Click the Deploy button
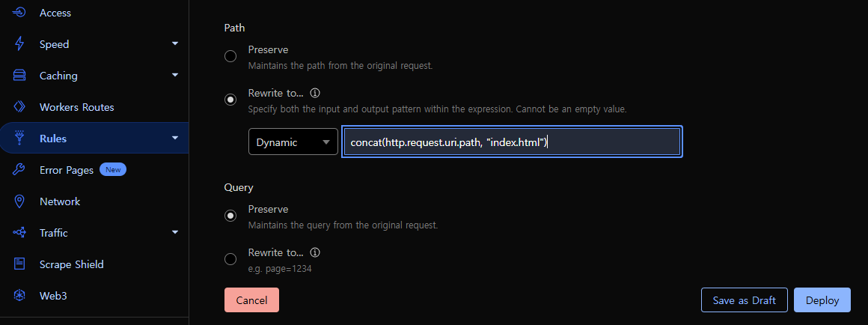 tap(822, 300)
